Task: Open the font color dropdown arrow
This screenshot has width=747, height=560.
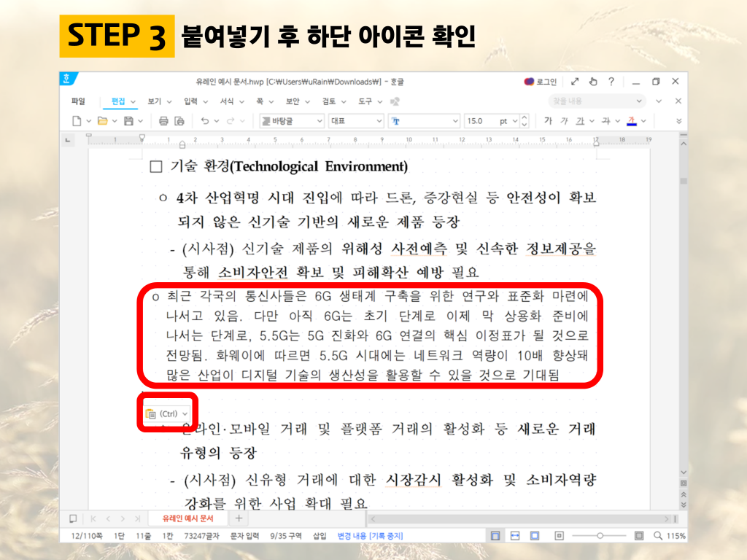Action: [x=643, y=122]
